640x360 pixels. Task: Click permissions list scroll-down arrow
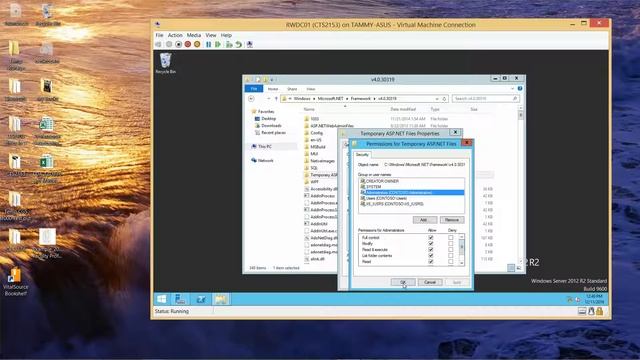coord(462,263)
